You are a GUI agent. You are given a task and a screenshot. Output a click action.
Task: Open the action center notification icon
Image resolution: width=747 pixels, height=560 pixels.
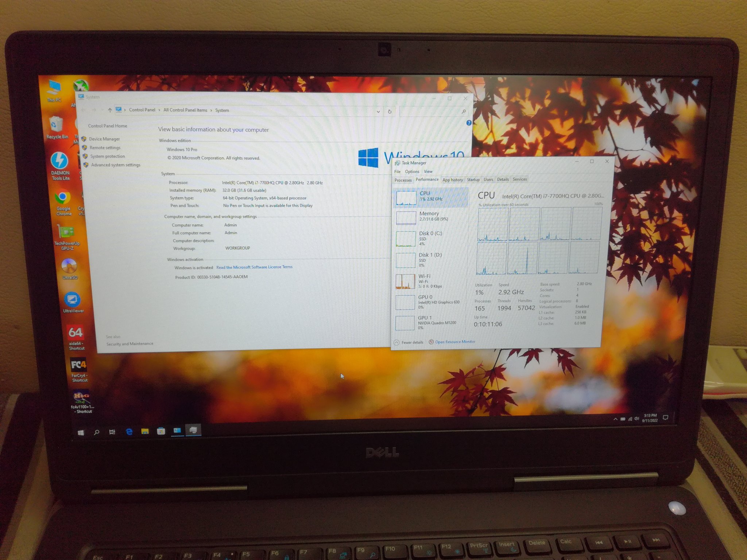point(665,418)
